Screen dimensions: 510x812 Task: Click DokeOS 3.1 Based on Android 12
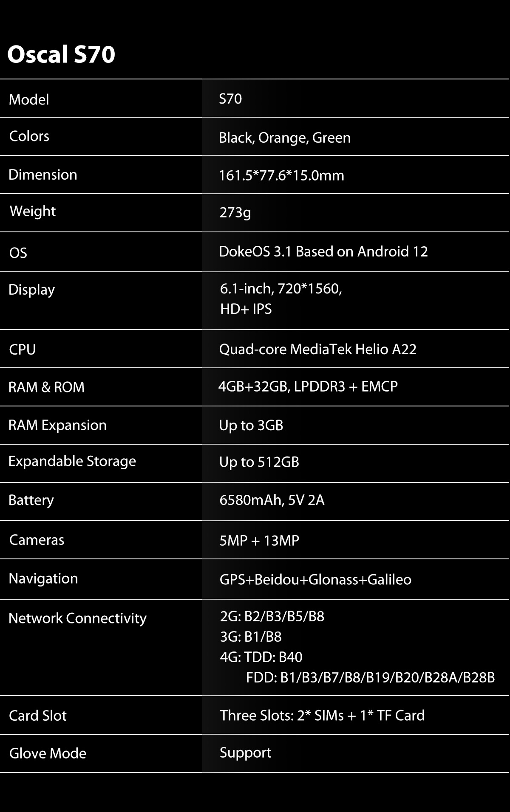tap(323, 251)
